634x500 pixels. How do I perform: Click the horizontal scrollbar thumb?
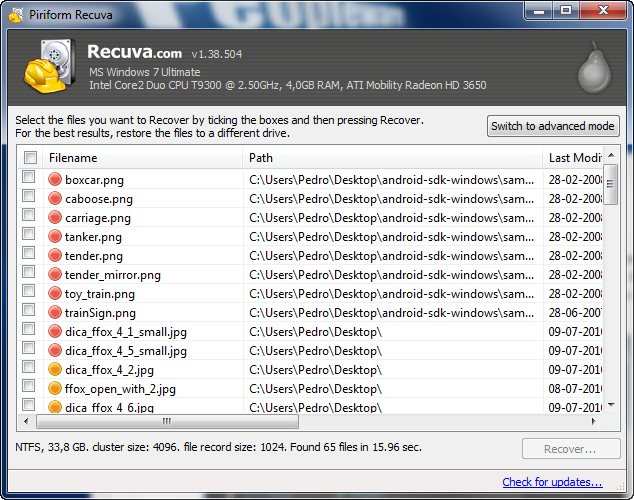tap(167, 422)
